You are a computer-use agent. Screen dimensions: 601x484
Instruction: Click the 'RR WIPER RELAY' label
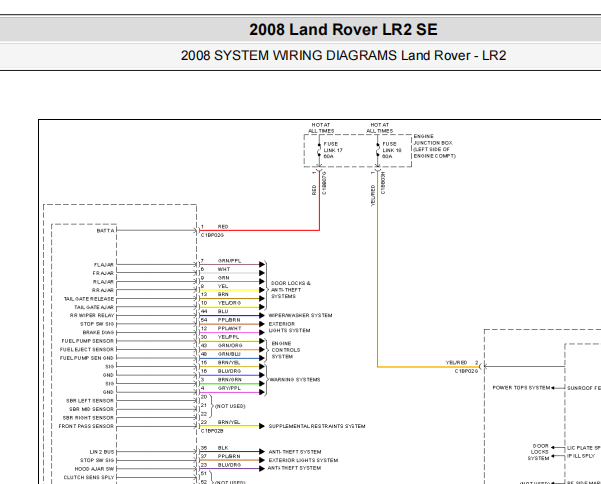pyautogui.click(x=92, y=315)
